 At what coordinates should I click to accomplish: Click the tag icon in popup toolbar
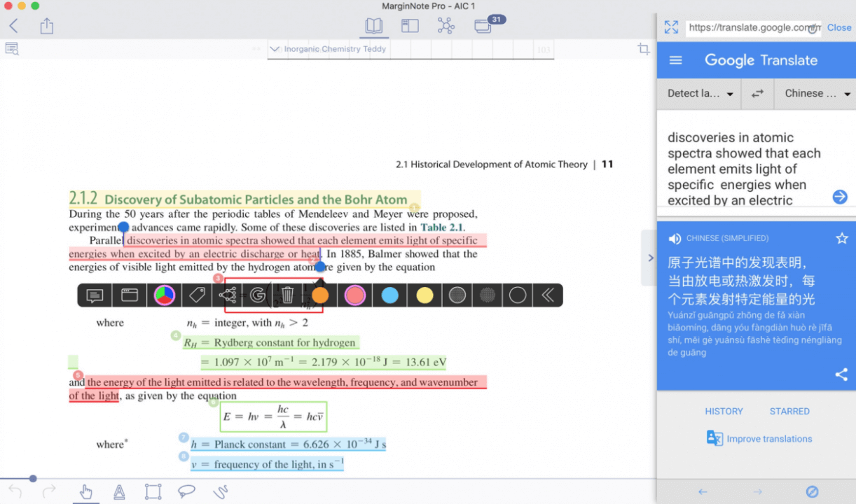click(197, 295)
